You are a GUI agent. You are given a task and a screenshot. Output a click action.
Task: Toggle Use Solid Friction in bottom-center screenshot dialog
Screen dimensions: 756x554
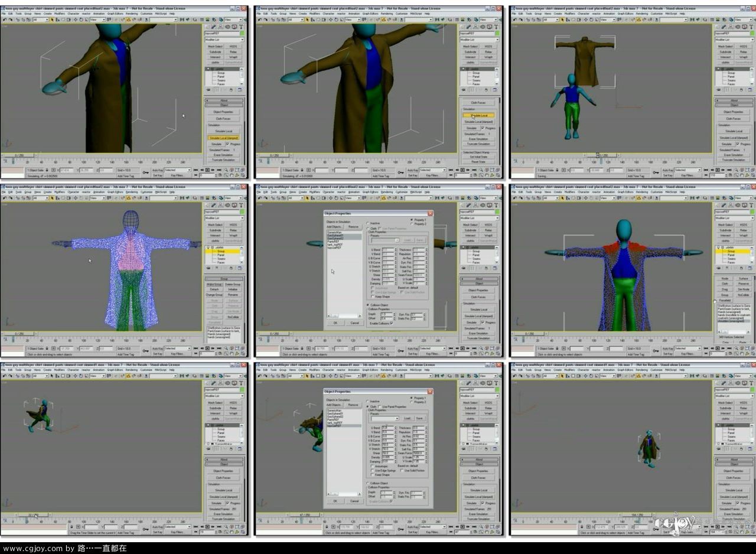coord(403,470)
